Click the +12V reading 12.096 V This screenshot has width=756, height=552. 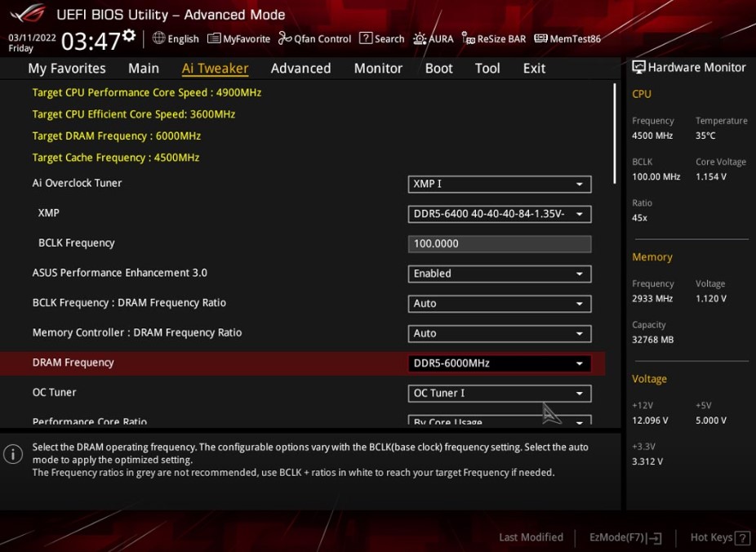(650, 421)
